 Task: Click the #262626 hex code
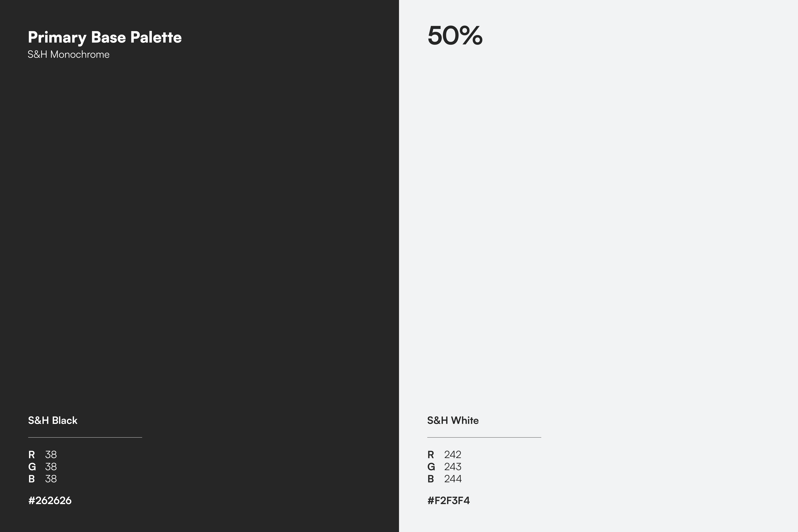(x=50, y=500)
